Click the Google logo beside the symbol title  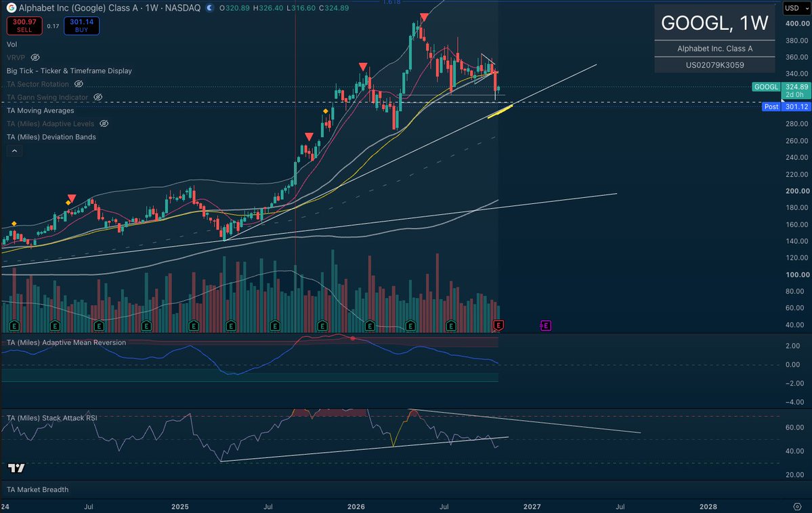click(11, 7)
